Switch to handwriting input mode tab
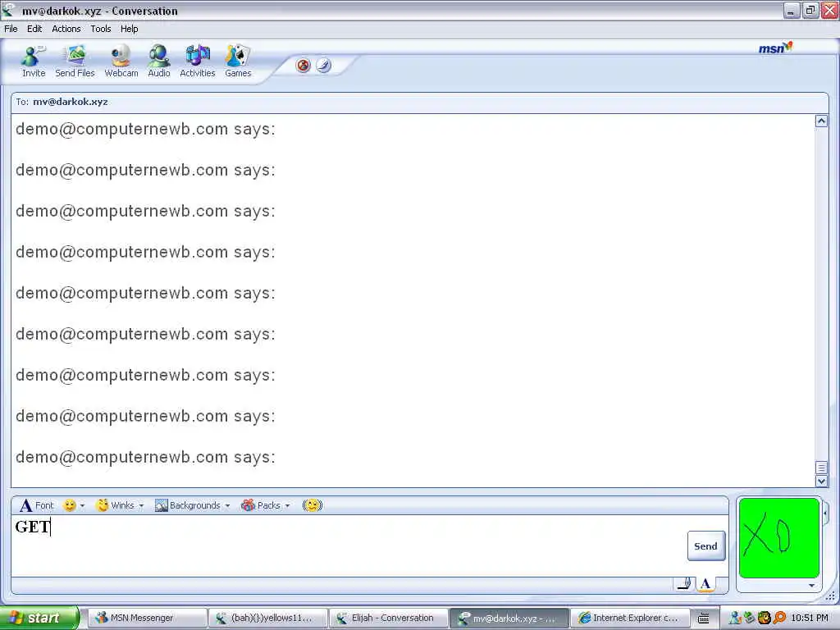This screenshot has width=840, height=630. [685, 584]
